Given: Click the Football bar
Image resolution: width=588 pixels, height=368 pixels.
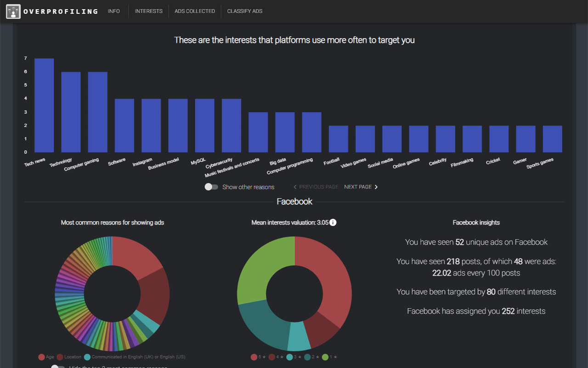Looking at the screenshot, I should coord(339,139).
